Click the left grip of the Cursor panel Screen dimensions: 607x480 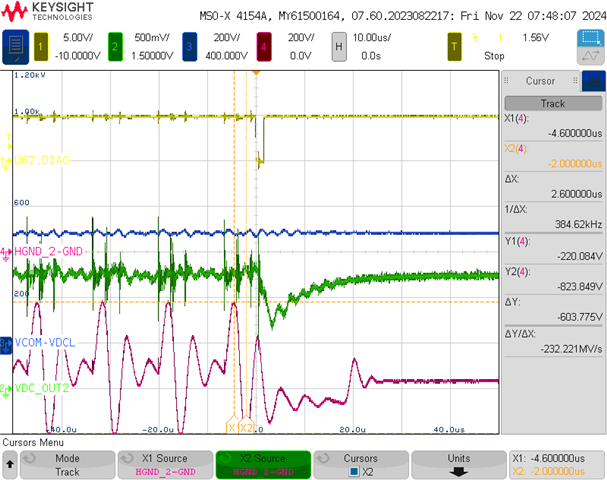point(506,81)
